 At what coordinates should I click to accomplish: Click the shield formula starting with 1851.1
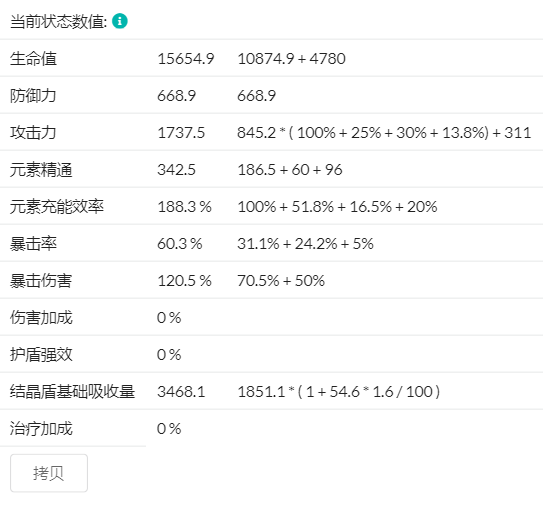pos(338,392)
